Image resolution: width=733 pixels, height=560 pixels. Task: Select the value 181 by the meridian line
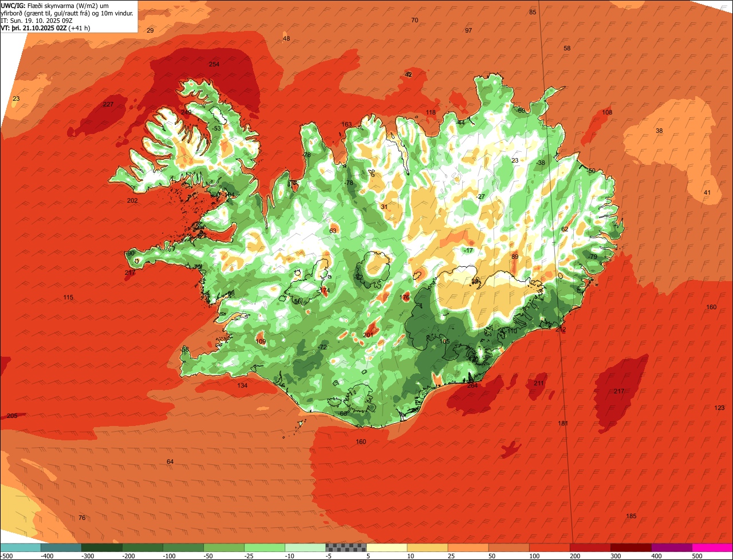coord(563,423)
